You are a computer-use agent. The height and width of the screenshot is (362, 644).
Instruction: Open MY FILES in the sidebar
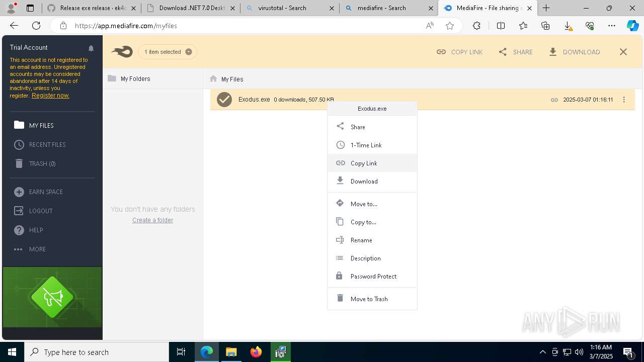[34, 125]
